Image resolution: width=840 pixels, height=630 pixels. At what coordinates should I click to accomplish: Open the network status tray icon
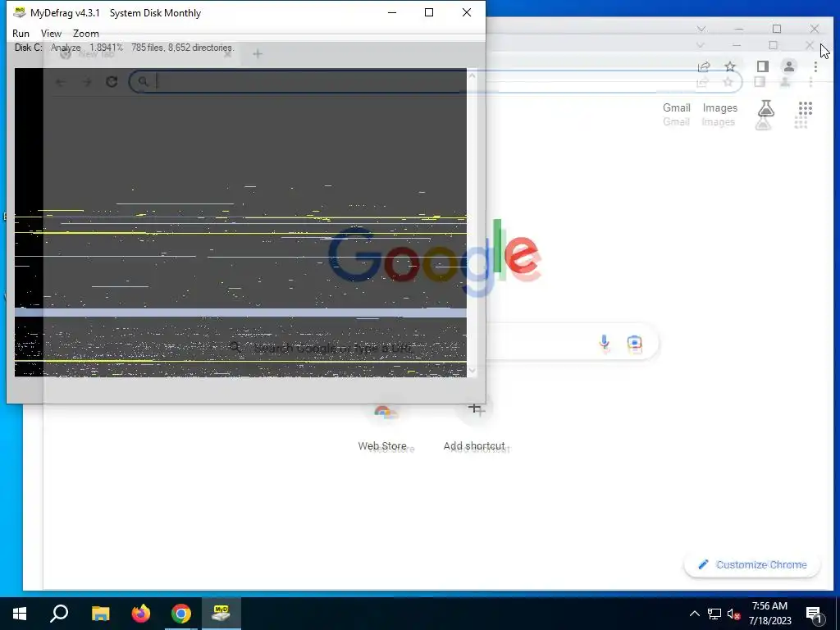pos(714,614)
